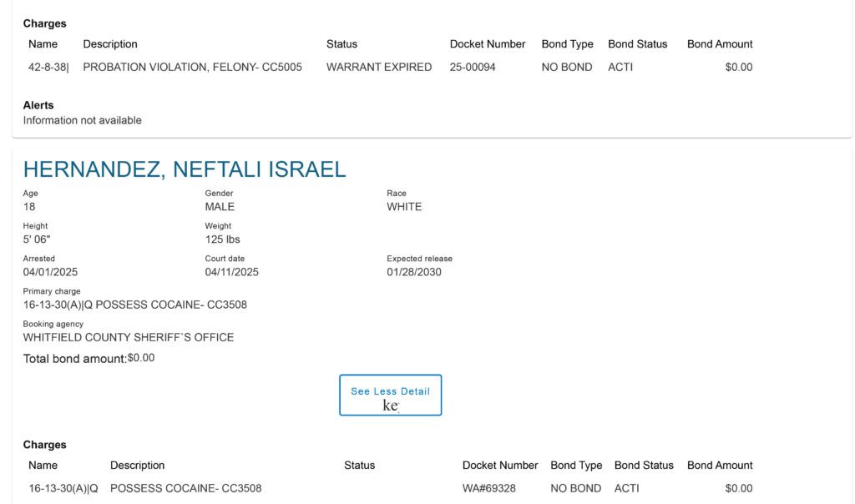Click the WARRANT EXPIRED status cell
This screenshot has height=504, width=855.
(379, 67)
